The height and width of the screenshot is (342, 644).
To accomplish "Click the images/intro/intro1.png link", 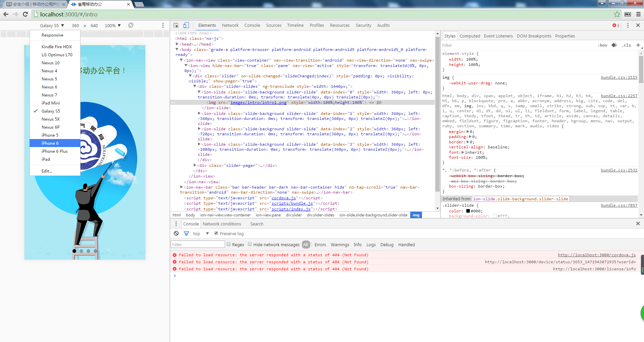I will pos(258,102).
